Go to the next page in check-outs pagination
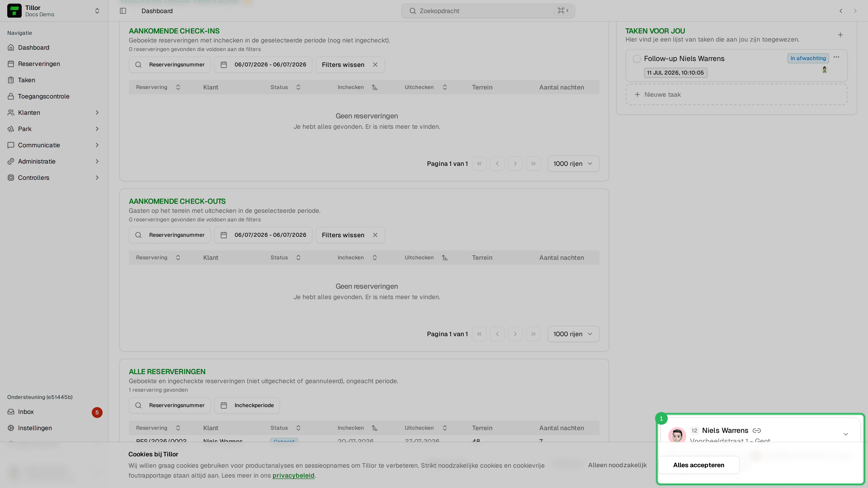This screenshot has height=488, width=868. pyautogui.click(x=515, y=334)
